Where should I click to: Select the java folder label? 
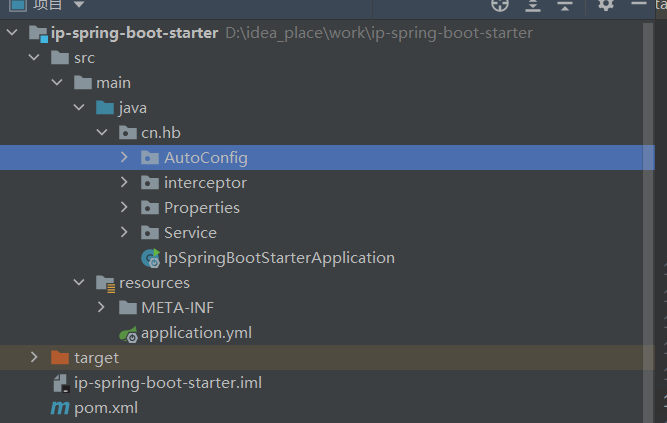click(132, 108)
